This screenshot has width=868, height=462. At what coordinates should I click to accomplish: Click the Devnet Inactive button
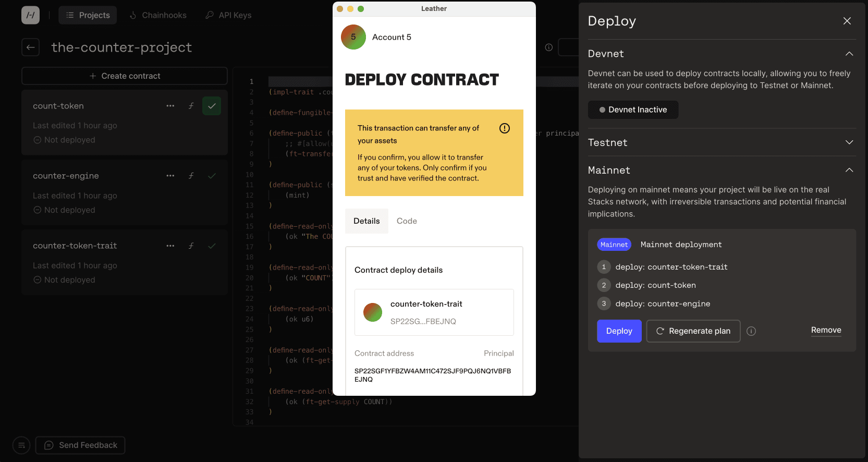tap(633, 110)
